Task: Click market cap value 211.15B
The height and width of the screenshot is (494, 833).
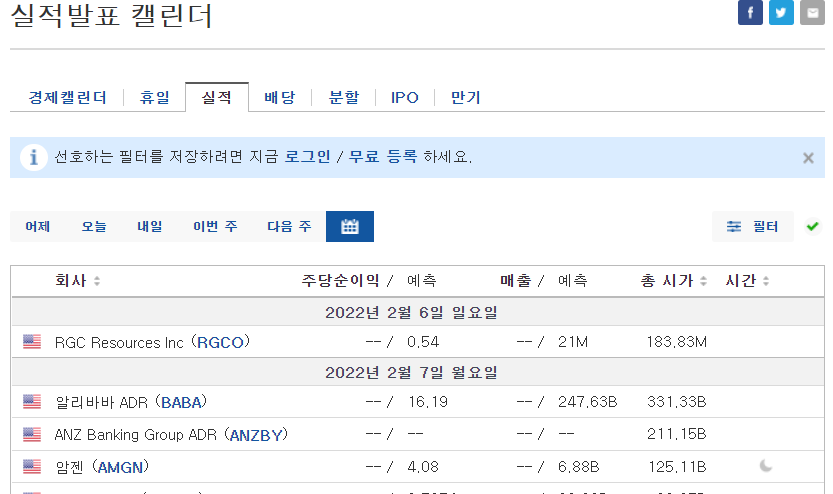Action: (676, 435)
